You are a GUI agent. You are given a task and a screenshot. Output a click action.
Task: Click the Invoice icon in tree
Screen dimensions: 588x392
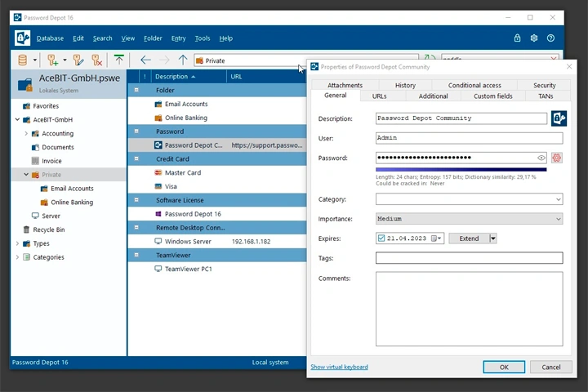35,161
